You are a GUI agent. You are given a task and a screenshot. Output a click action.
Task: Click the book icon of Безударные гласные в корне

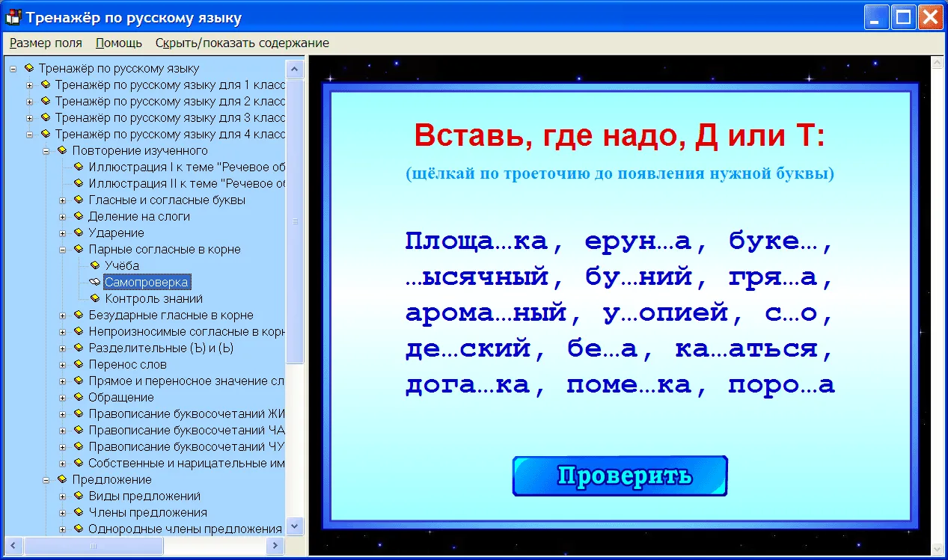79,315
